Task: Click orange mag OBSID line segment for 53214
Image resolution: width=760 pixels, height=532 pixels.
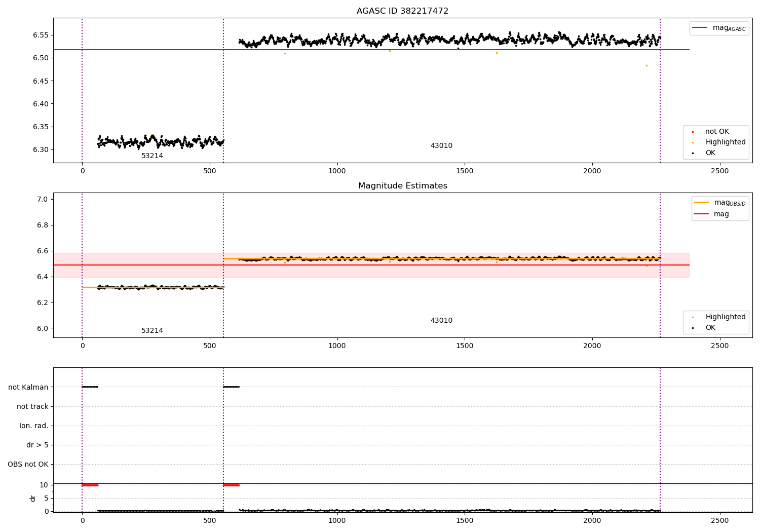Action: [x=153, y=287]
